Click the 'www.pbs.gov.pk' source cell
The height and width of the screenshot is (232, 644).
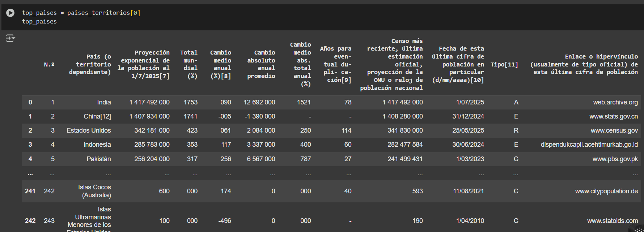(615, 159)
